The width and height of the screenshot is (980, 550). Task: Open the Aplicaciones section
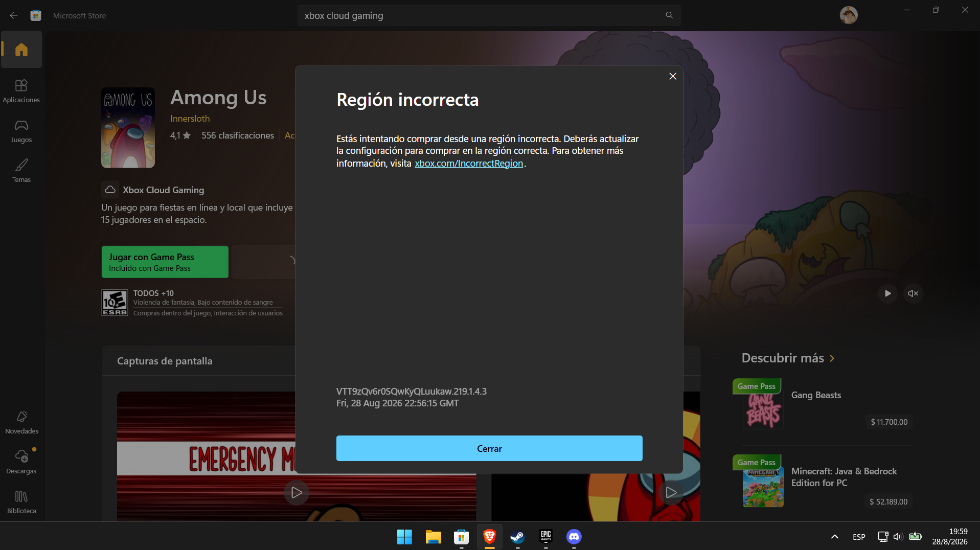(x=21, y=91)
